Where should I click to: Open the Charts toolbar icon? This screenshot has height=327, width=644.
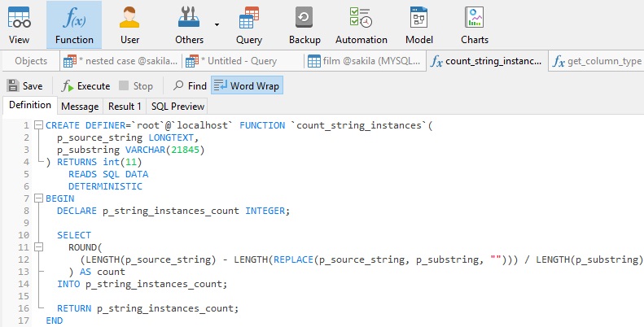[475, 25]
